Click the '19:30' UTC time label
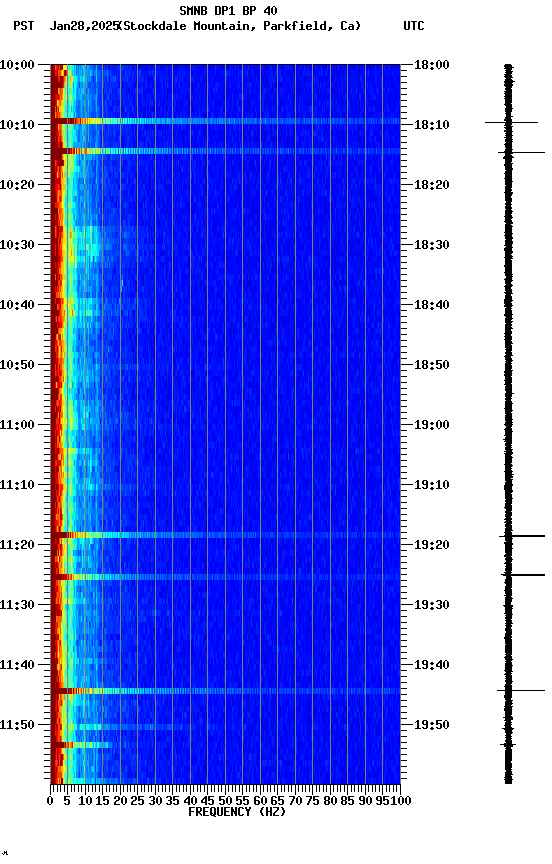Screen dimensions: 552x864 click(432, 605)
